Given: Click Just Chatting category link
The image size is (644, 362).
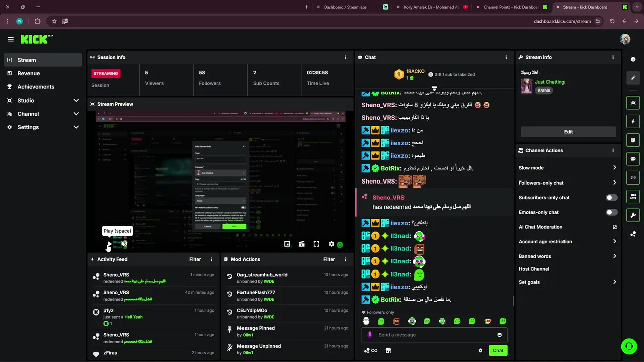Looking at the screenshot, I should (x=549, y=82).
